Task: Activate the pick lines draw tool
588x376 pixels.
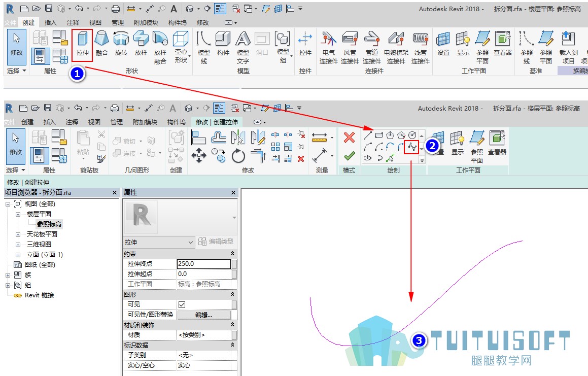Action: coord(390,158)
